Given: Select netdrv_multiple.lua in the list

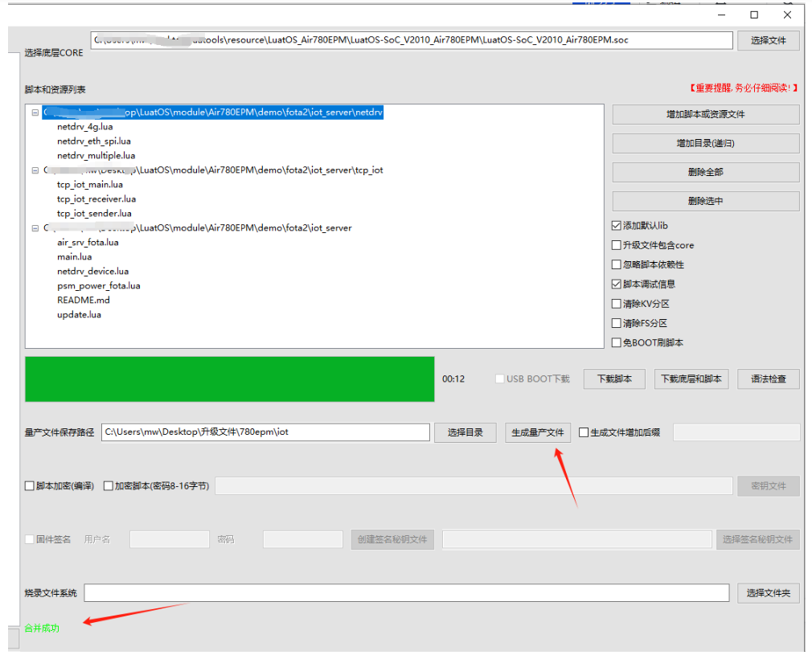Looking at the screenshot, I should (x=96, y=156).
